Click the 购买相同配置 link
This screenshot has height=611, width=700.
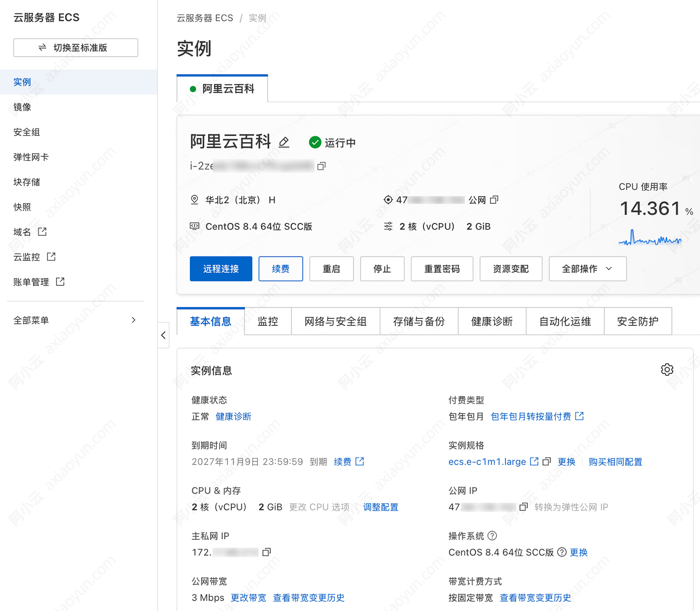click(616, 462)
